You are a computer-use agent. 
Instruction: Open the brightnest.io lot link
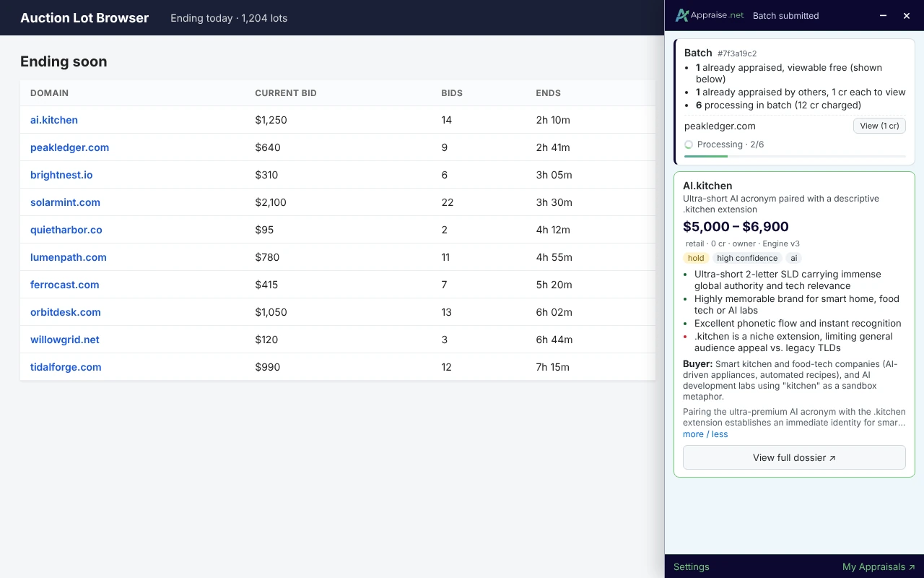tap(61, 175)
